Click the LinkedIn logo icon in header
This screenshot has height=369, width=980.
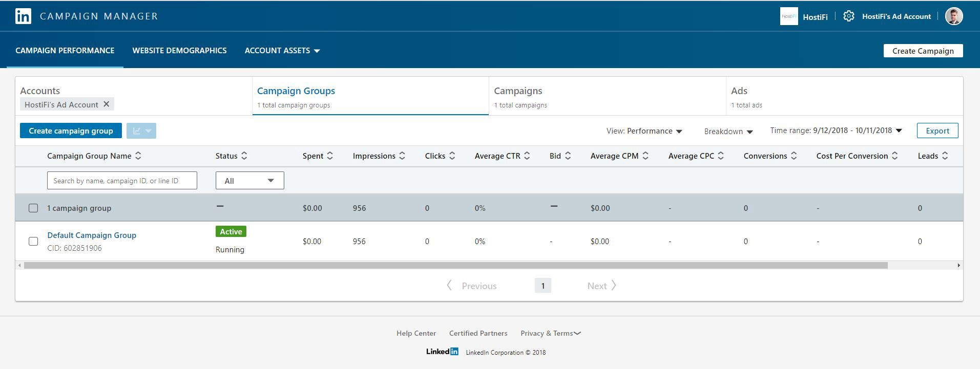click(x=23, y=16)
